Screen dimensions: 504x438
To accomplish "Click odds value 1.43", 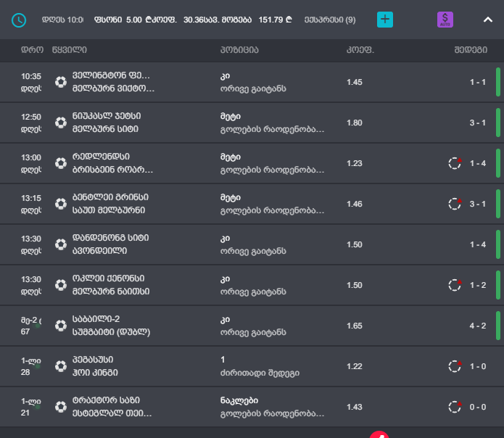I will pyautogui.click(x=355, y=407).
